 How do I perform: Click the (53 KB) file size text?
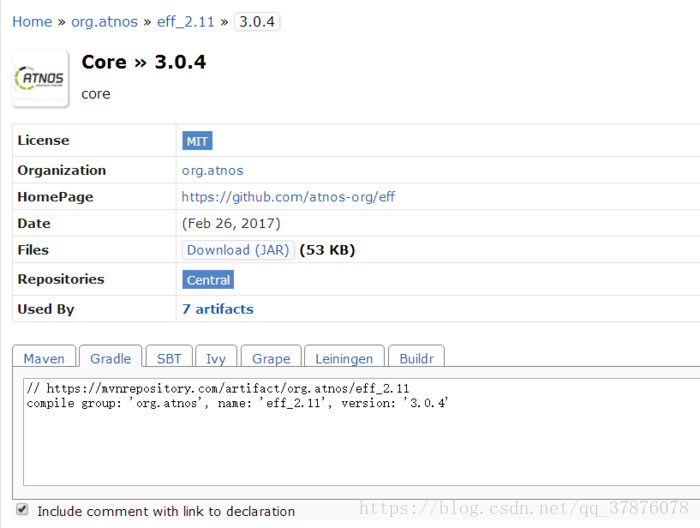click(327, 250)
